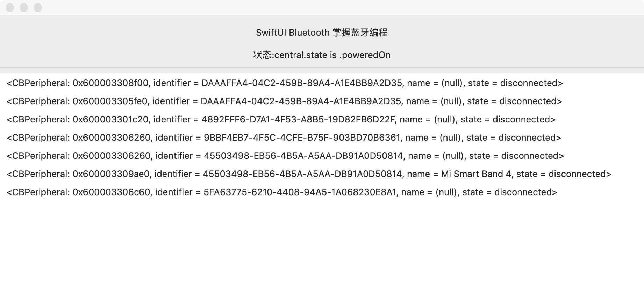Click the disconnected state of the first row
Viewport: 644px width, 303px height.
coord(530,83)
